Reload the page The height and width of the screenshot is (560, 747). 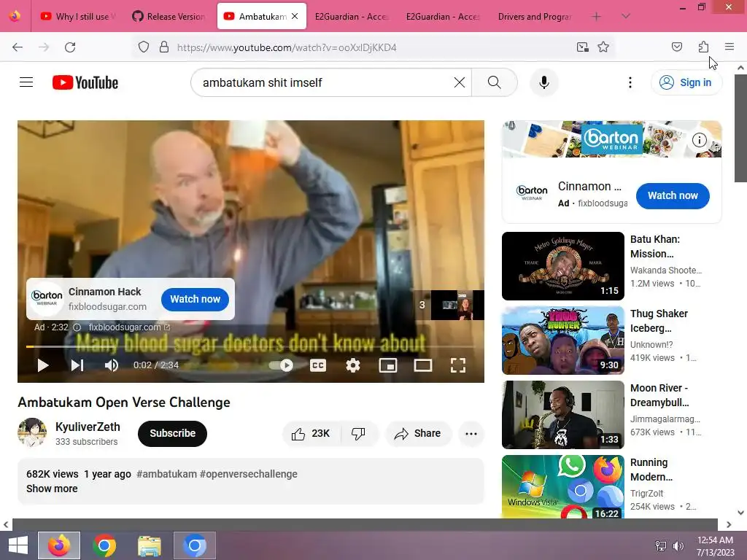coord(70,47)
